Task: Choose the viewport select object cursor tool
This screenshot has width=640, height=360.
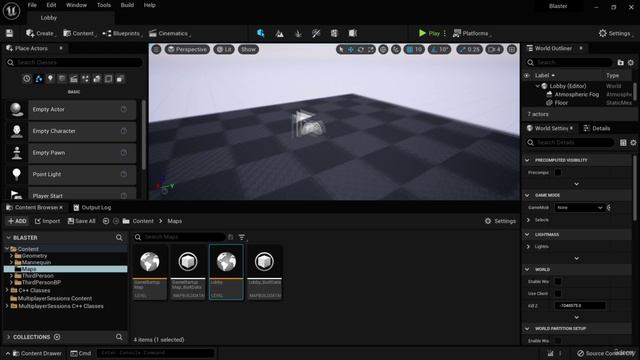Action: tap(341, 49)
